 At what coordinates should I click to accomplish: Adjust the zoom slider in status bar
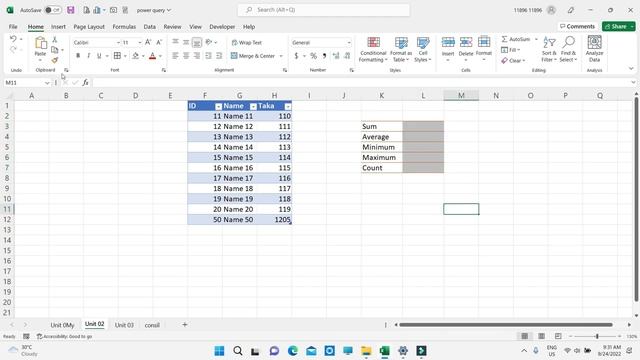[x=597, y=336]
